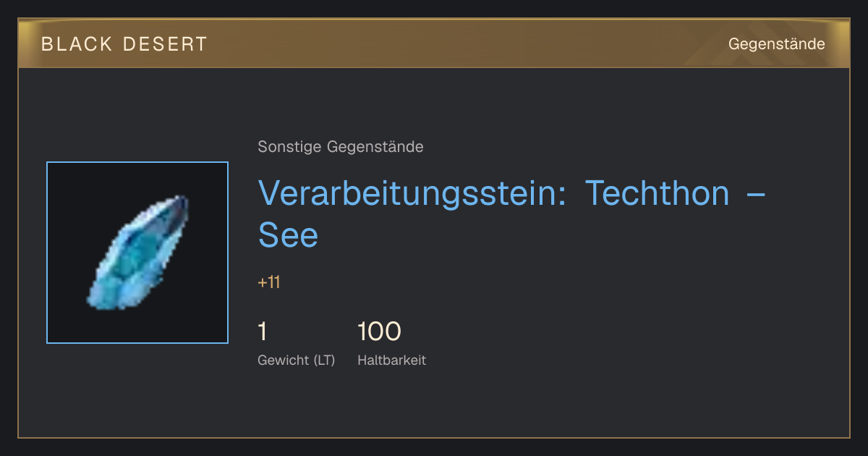Screen dimensions: 868x456
Task: Open the Gegenstände section label
Action: point(776,44)
